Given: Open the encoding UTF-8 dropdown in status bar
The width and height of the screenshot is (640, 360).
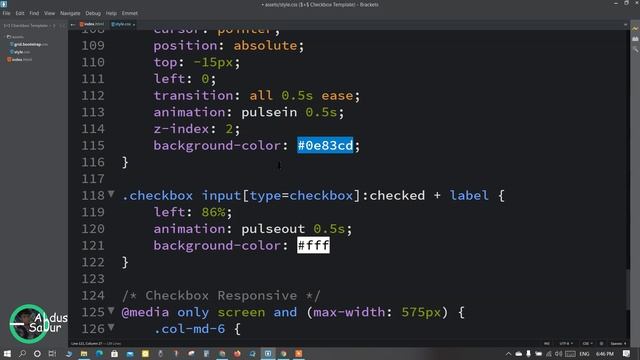Looking at the screenshot, I should 565,343.
